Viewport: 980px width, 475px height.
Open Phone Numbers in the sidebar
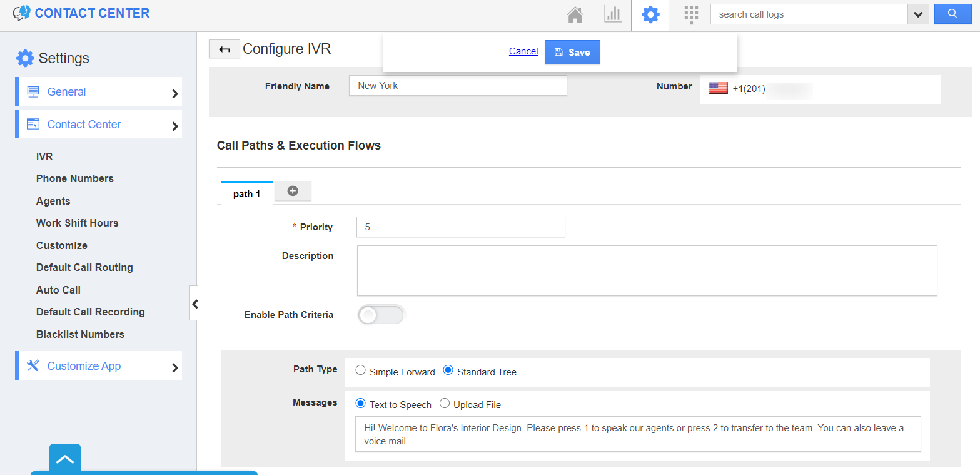(75, 178)
